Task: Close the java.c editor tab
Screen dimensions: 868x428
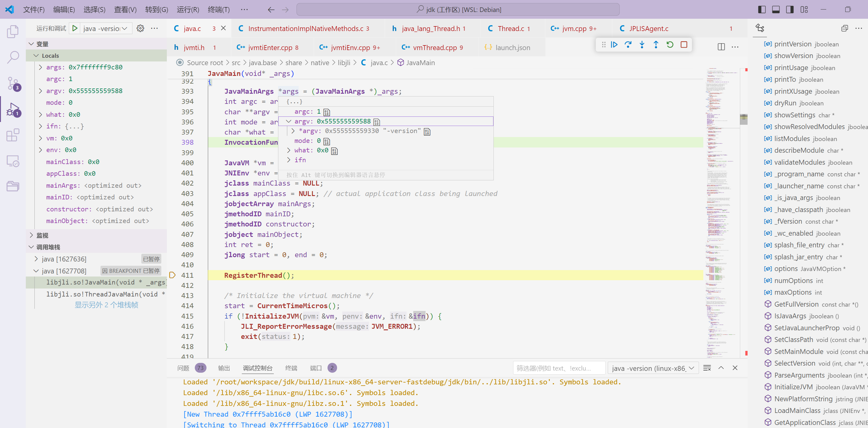Action: pyautogui.click(x=223, y=28)
